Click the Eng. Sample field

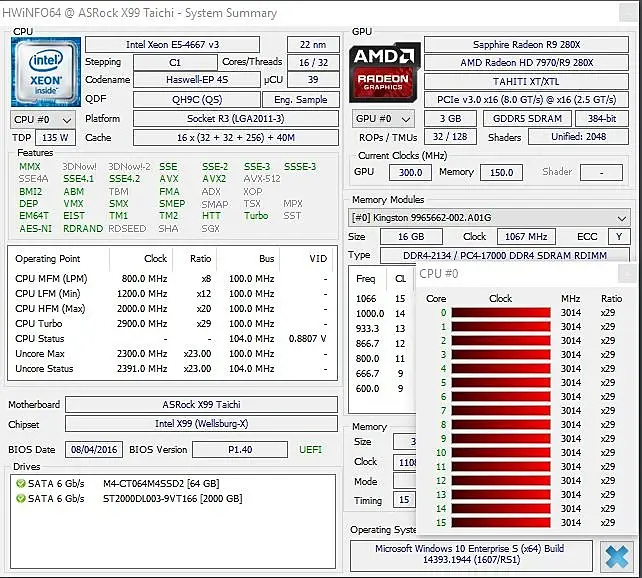(301, 99)
